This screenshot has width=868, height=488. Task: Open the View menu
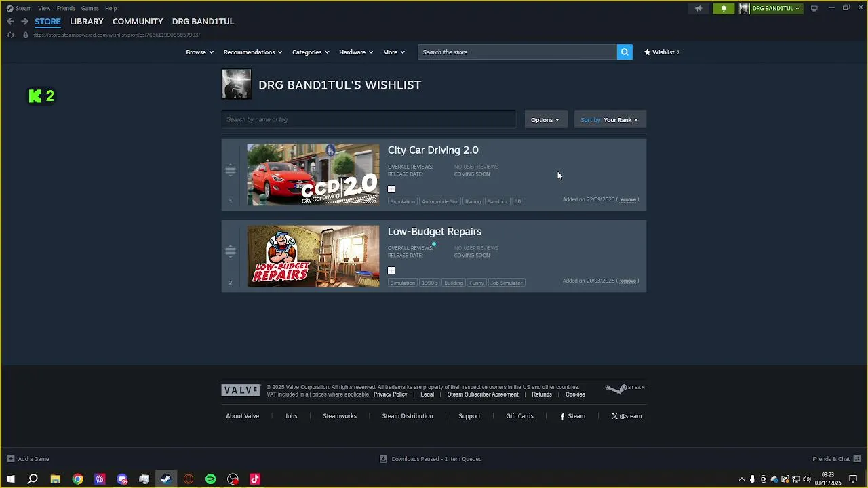point(44,8)
